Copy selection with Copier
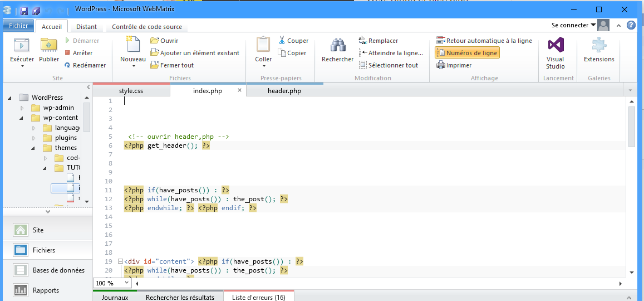644x301 pixels. point(292,52)
